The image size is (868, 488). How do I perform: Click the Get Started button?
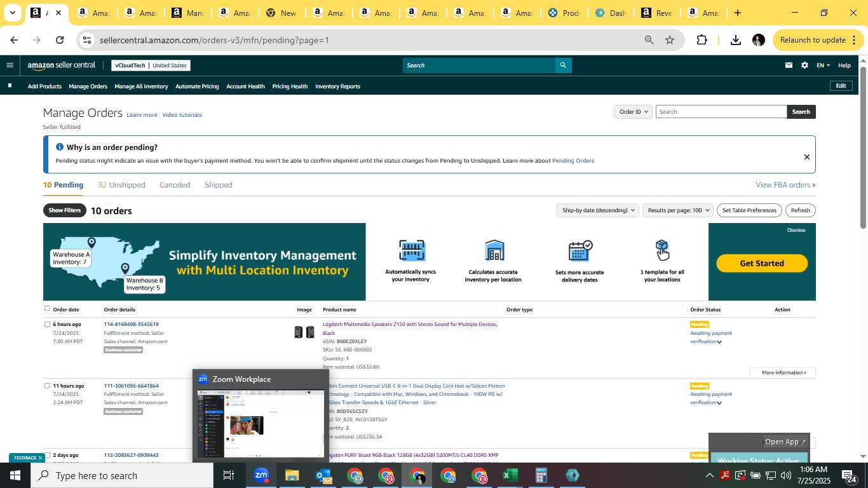coord(762,263)
